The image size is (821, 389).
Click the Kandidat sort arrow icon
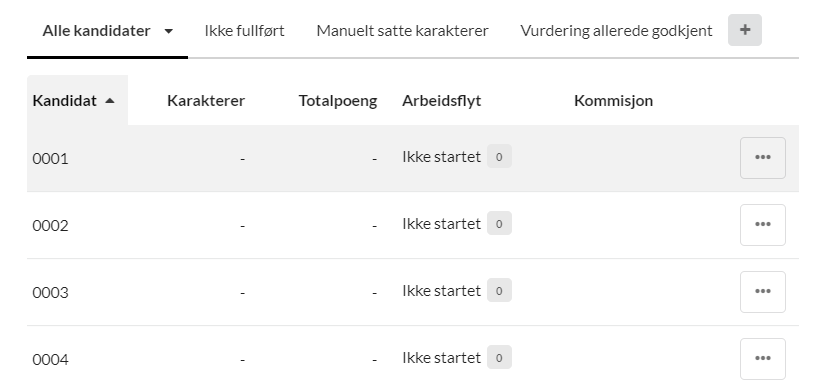coord(109,101)
